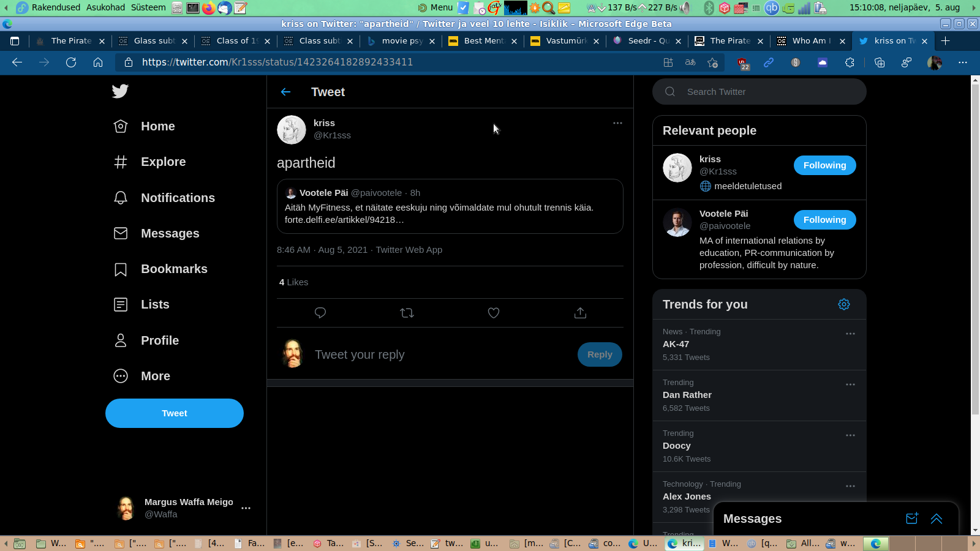The height and width of the screenshot is (551, 980).
Task: Switch to the Vastumürk tab
Action: click(x=565, y=41)
